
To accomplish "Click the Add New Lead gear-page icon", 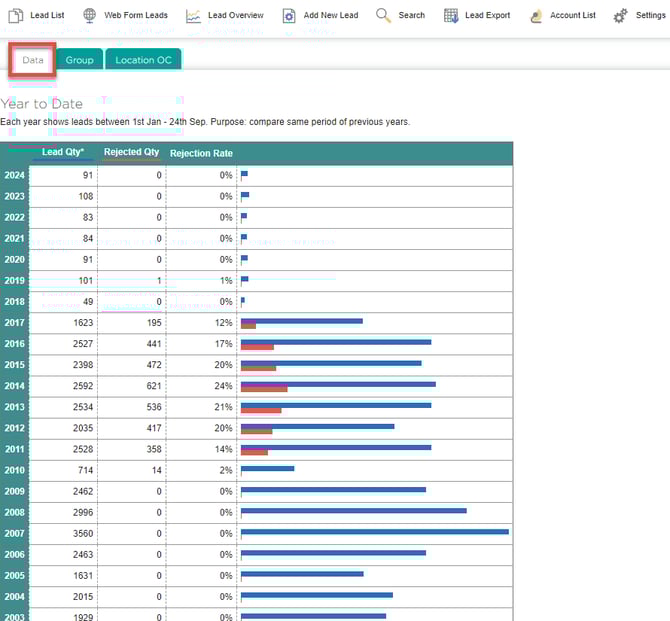I will [x=288, y=16].
